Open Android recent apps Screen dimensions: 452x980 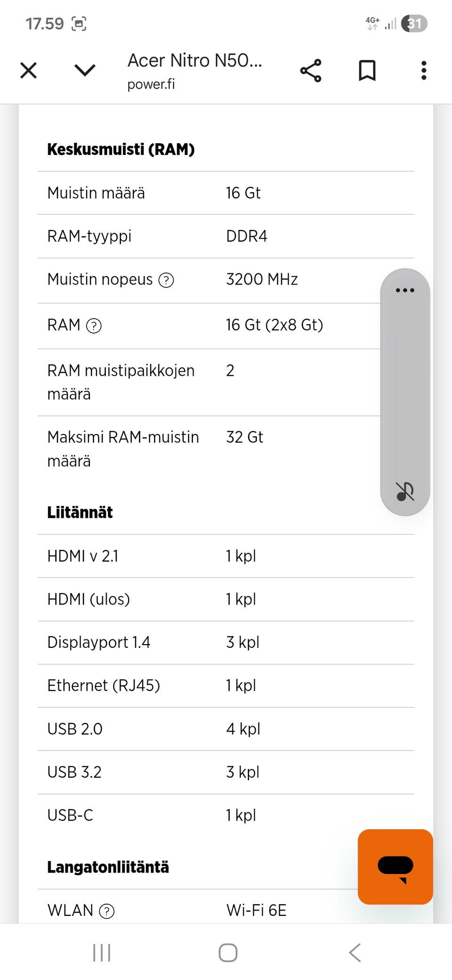tap(102, 952)
